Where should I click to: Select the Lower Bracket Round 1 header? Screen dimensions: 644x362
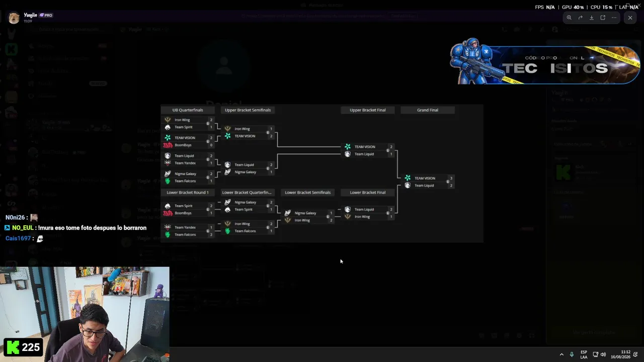(188, 193)
